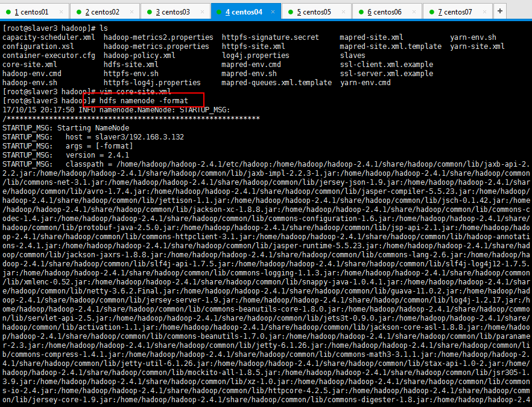Viewport: 532px width, 407px height.
Task: Click centos05 green connection status dot
Action: tap(291, 12)
